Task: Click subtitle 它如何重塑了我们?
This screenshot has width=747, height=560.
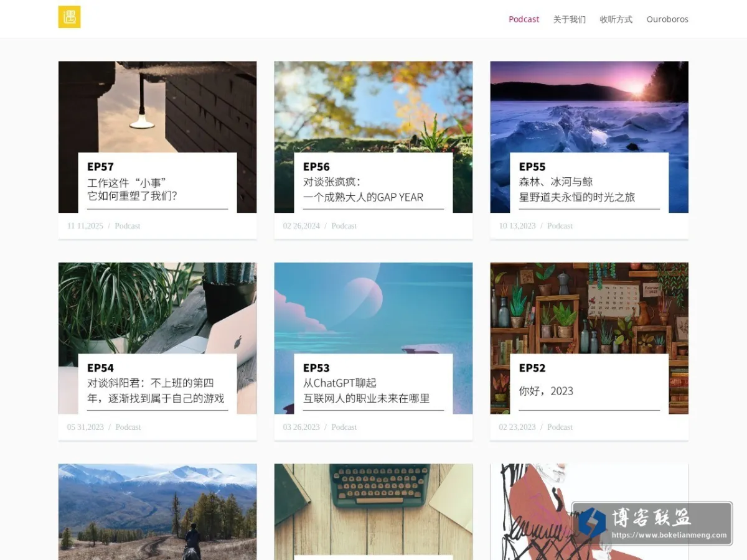Action: tap(132, 197)
